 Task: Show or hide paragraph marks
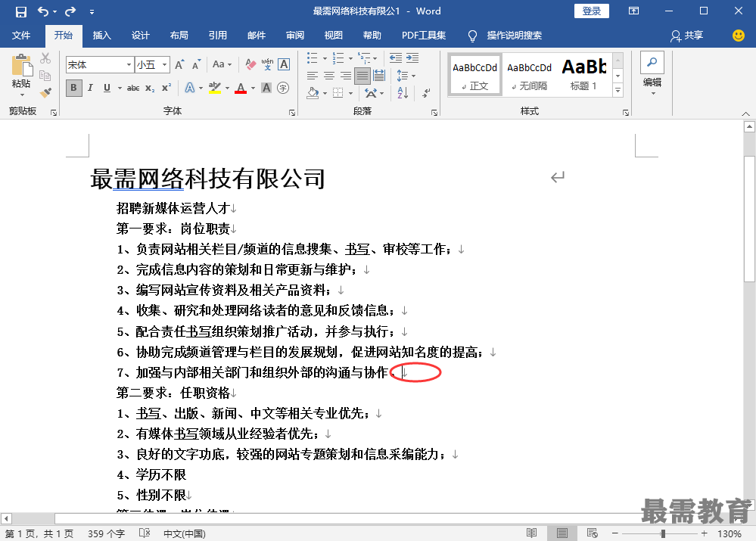coord(426,92)
